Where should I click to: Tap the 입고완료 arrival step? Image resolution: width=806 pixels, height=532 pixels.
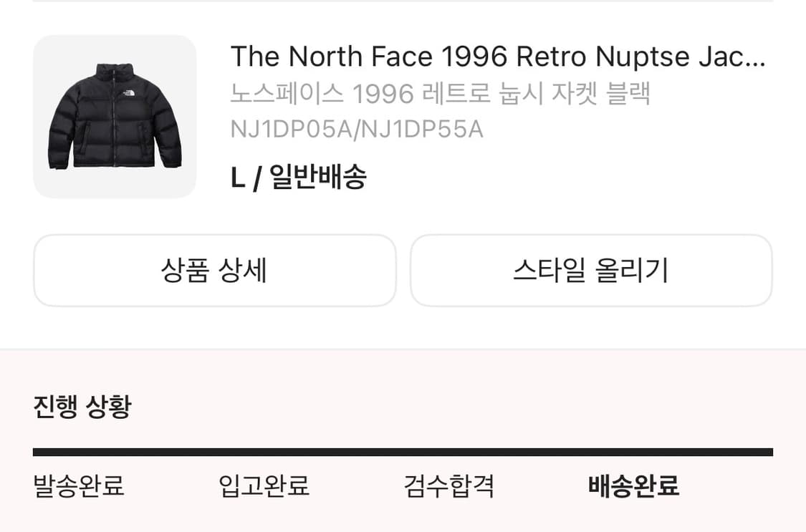click(x=264, y=486)
